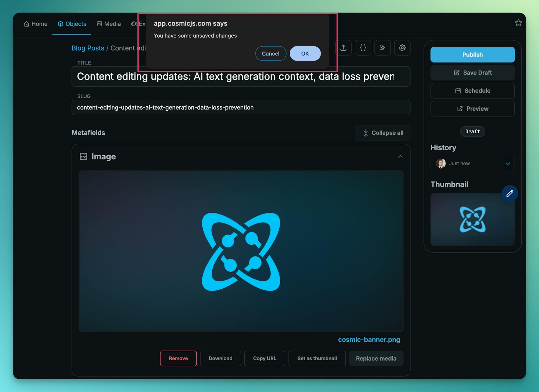
Task: Open the cosmic-banner.png file link
Action: (x=369, y=340)
